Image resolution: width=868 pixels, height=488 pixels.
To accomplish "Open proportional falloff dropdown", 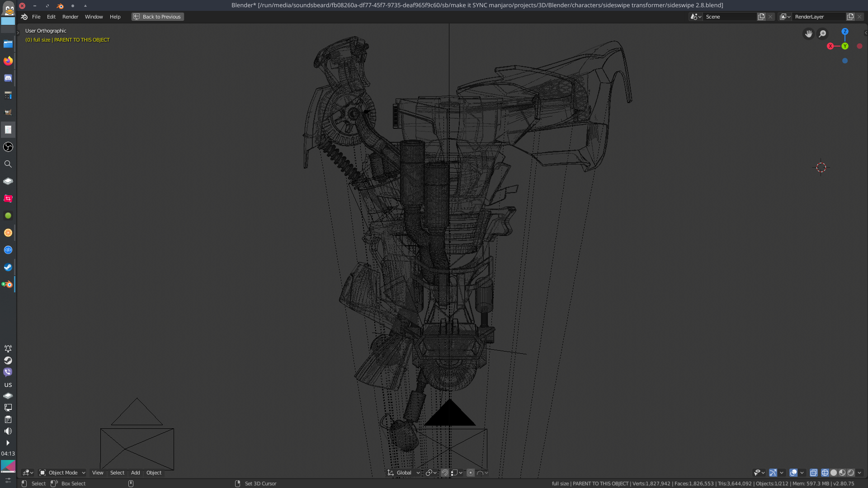I will [482, 473].
